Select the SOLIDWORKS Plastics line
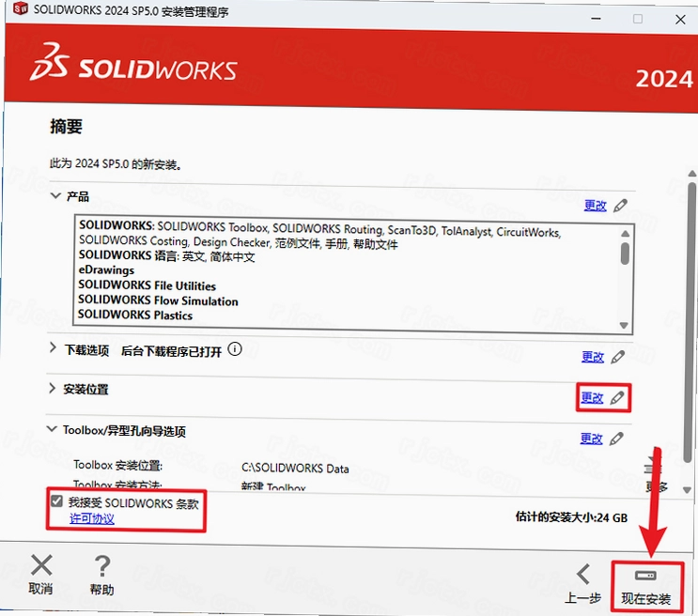This screenshot has height=616, width=698. (x=135, y=315)
